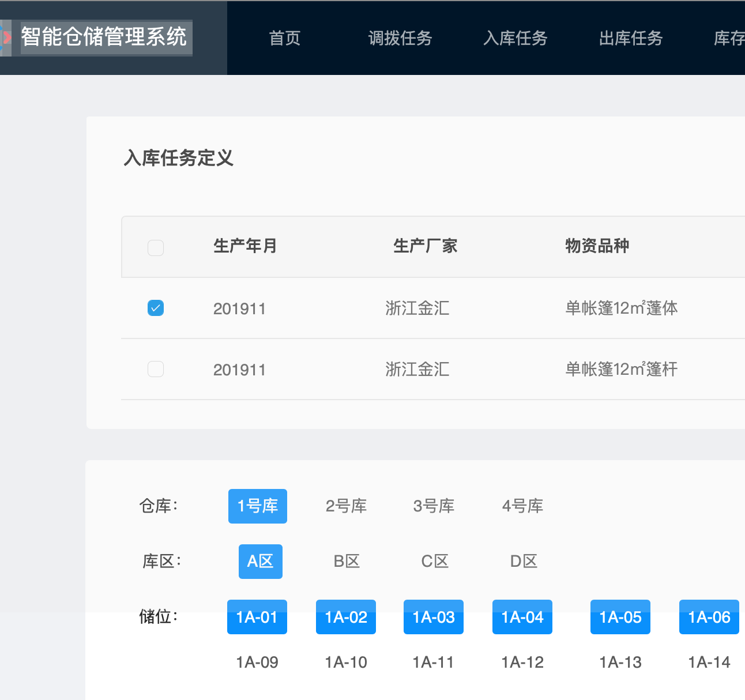Select warehouse 3号库
This screenshot has height=700, width=745.
coord(434,506)
